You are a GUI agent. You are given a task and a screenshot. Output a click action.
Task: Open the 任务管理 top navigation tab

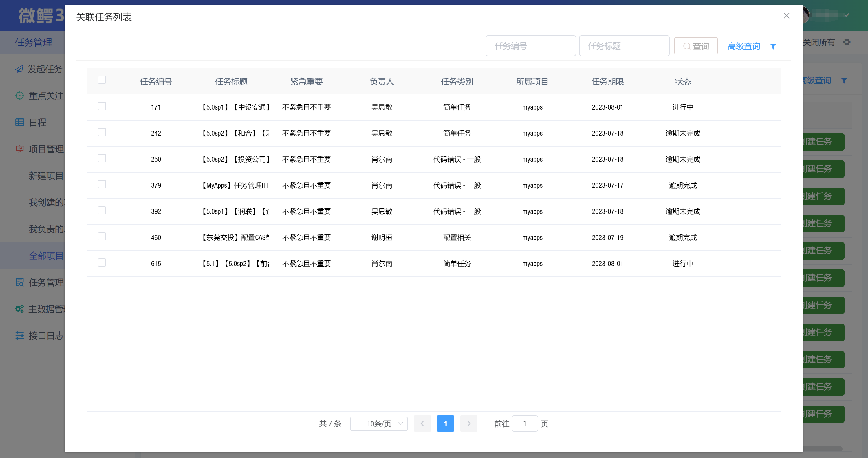(x=33, y=42)
